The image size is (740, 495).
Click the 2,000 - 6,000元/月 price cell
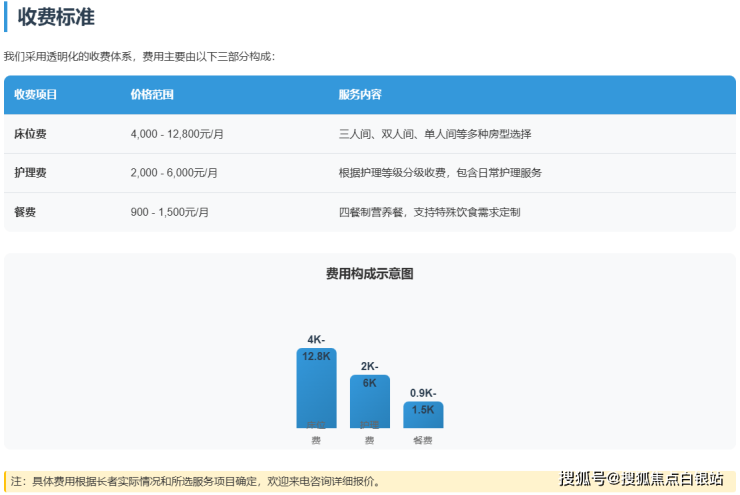pos(174,173)
